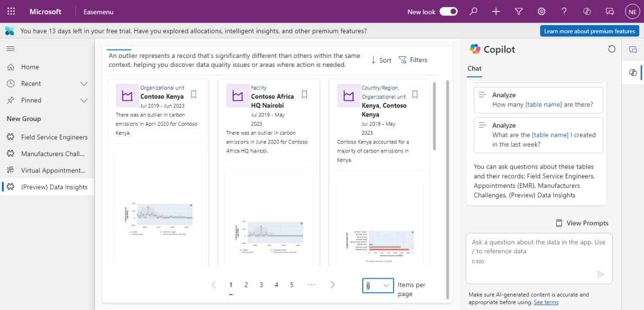Screen dimensions: 644x310
Task: Click the Sort button
Action: tap(381, 60)
